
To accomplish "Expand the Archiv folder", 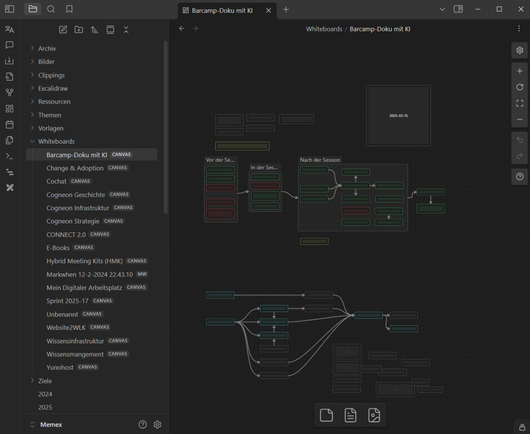I will (32, 48).
